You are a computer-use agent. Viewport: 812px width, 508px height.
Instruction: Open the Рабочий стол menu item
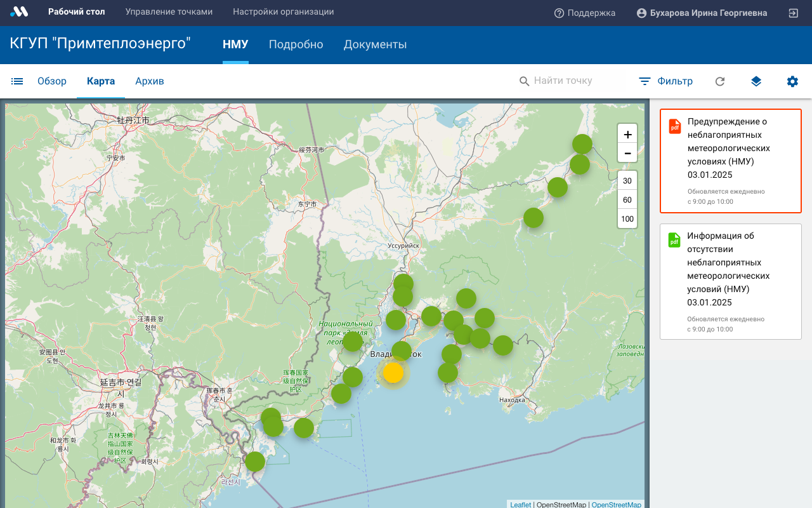click(77, 12)
